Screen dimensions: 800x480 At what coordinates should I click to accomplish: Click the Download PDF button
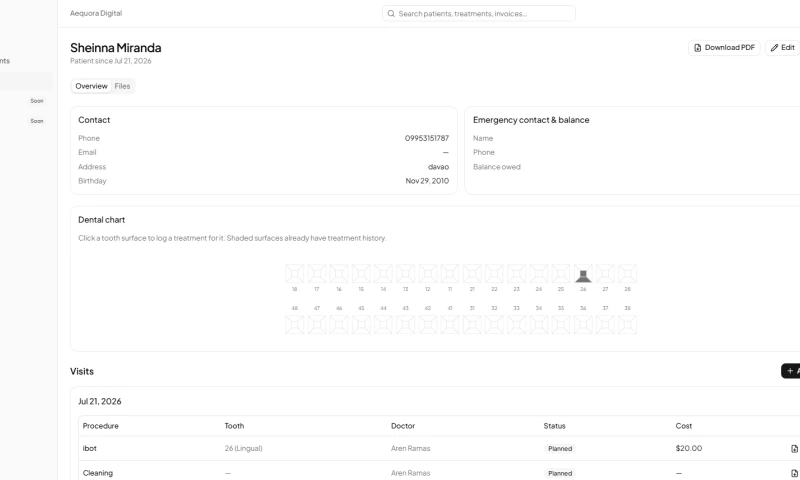[724, 47]
